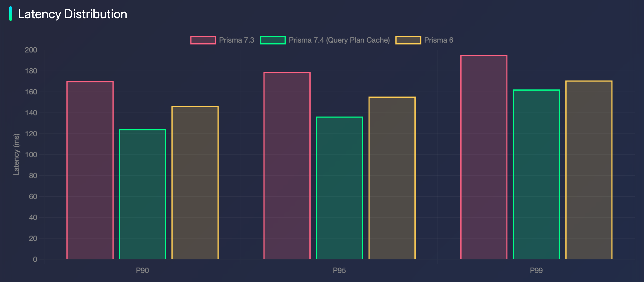Click the P99 Prisma 6 yellow bar
The width and height of the screenshot is (644, 282).
589,170
